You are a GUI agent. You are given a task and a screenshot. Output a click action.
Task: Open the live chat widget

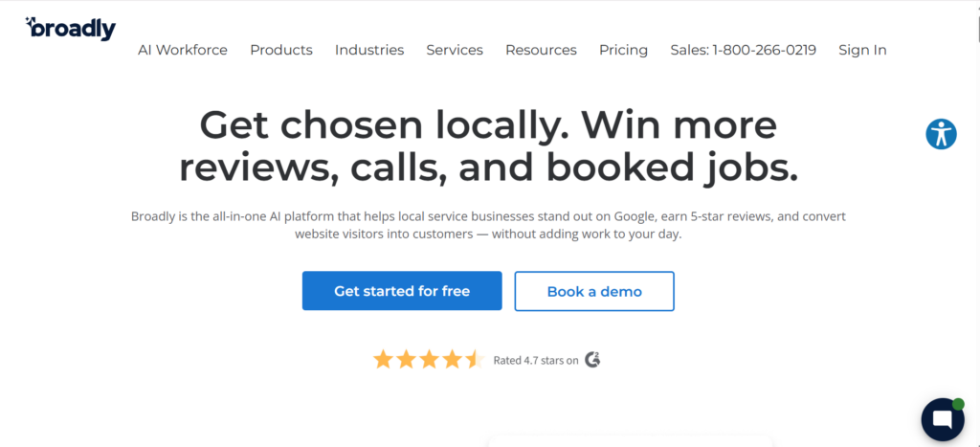[x=943, y=419]
